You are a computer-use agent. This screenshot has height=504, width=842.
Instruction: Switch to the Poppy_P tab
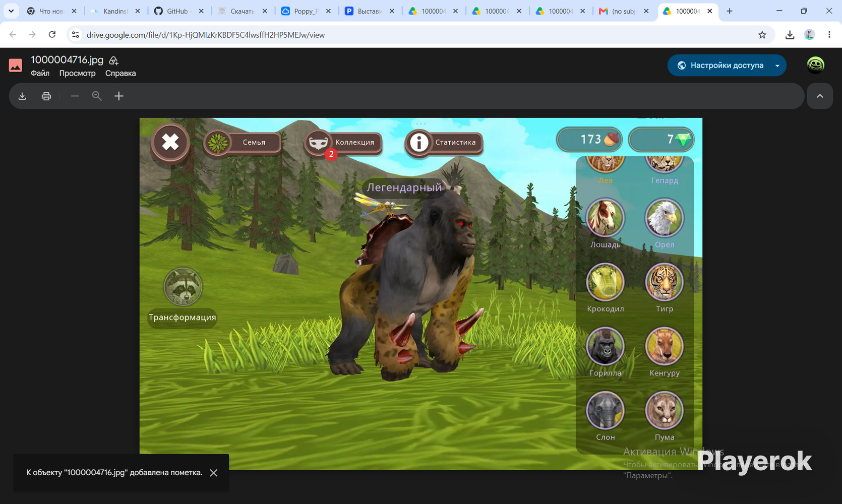pyautogui.click(x=300, y=11)
